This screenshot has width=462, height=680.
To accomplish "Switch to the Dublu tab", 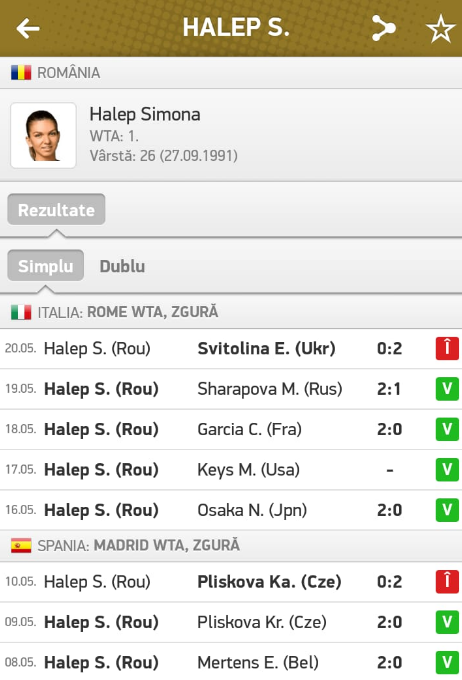I will tap(122, 266).
